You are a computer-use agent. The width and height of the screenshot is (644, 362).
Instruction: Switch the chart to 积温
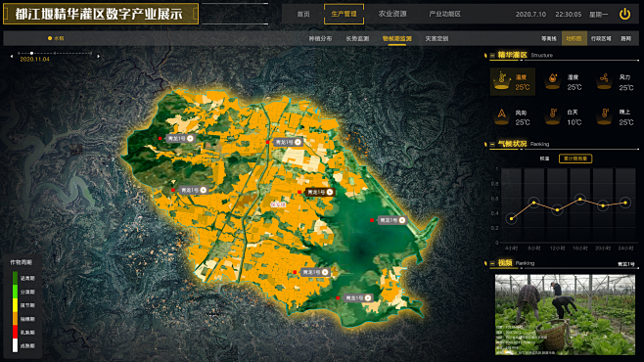544,158
